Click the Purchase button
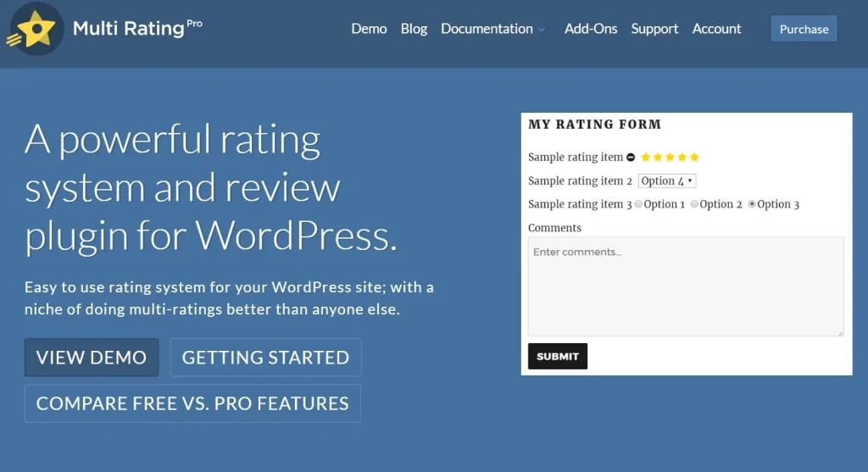This screenshot has width=868, height=472. (x=804, y=29)
